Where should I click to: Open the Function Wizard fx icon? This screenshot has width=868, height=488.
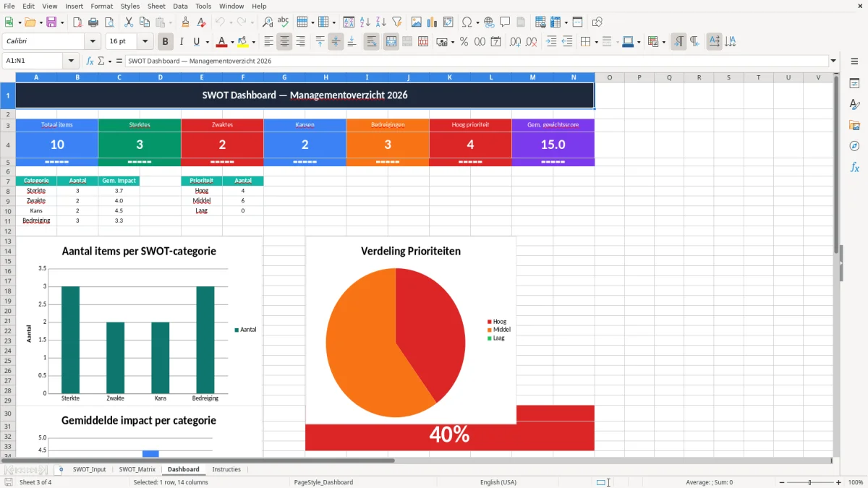pos(90,61)
